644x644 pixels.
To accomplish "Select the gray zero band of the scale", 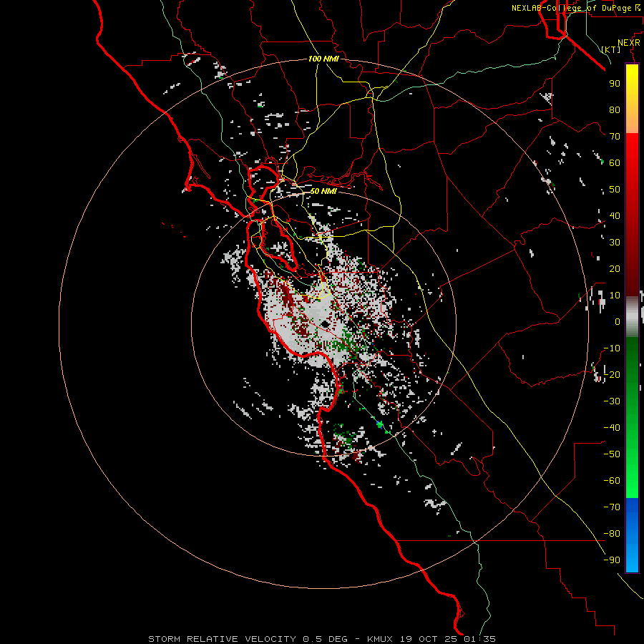I will point(632,317).
